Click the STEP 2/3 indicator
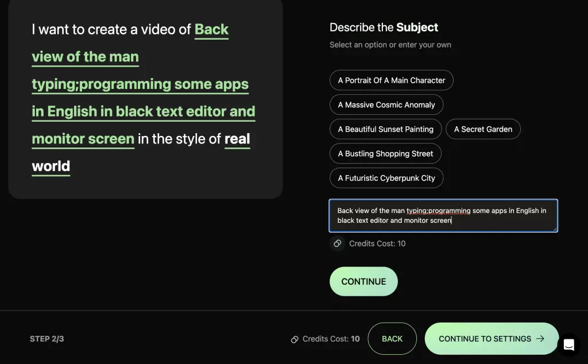This screenshot has height=364, width=588. click(47, 339)
